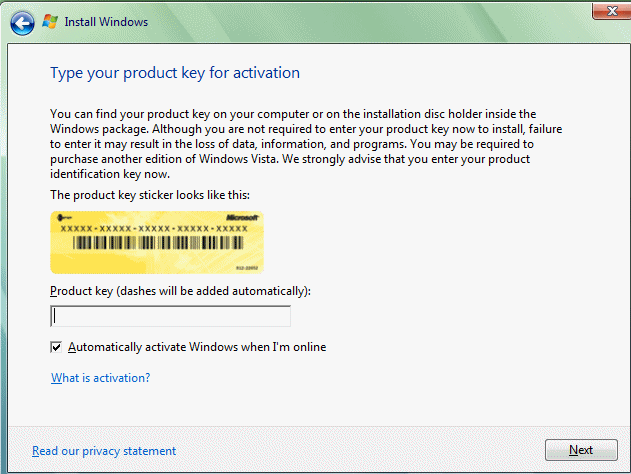The width and height of the screenshot is (631, 474).
Task: Close the Install Windows dialog
Action: (611, 11)
